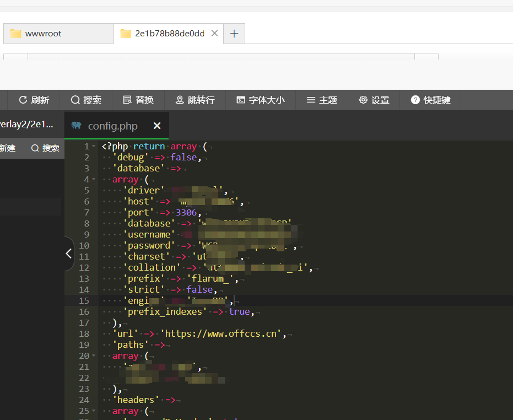Click line number 10 in the gutter
The image size is (513, 420).
tap(84, 245)
